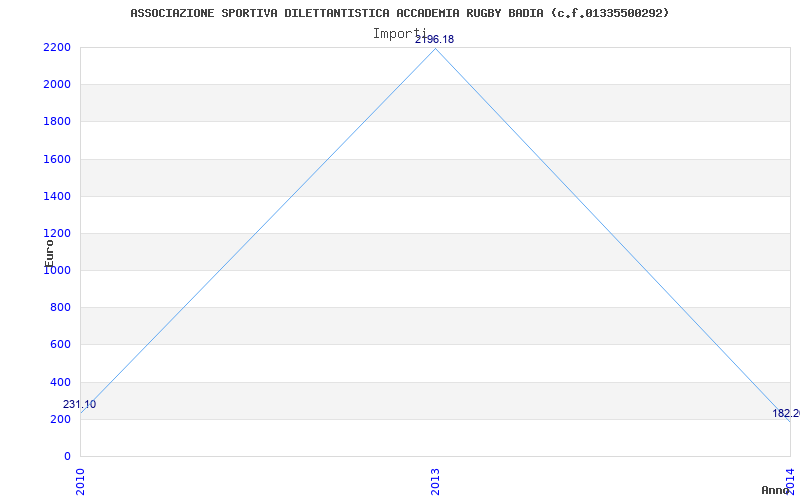The height and width of the screenshot is (500, 800).
Task: Click the 400 y-axis tick label
Action: pyautogui.click(x=60, y=382)
